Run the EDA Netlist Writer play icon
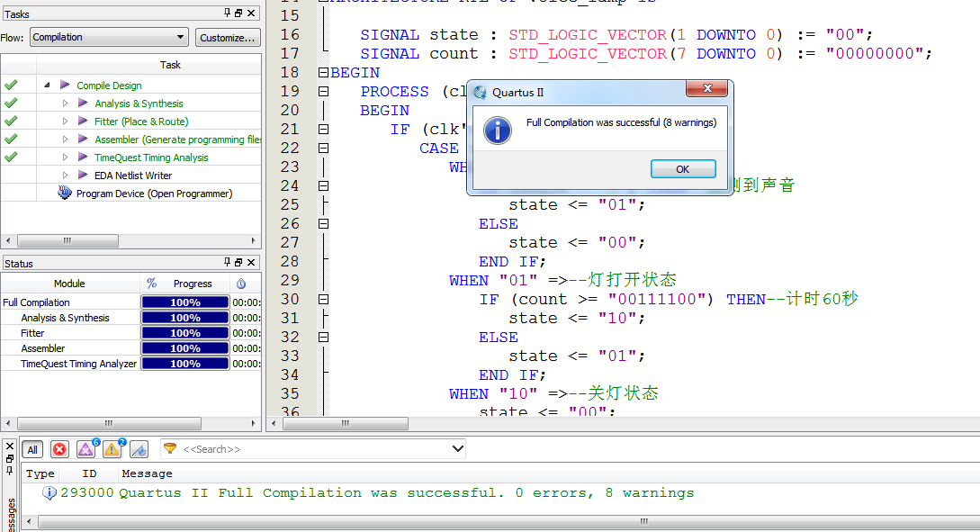Image resolution: width=980 pixels, height=532 pixels. pos(83,176)
